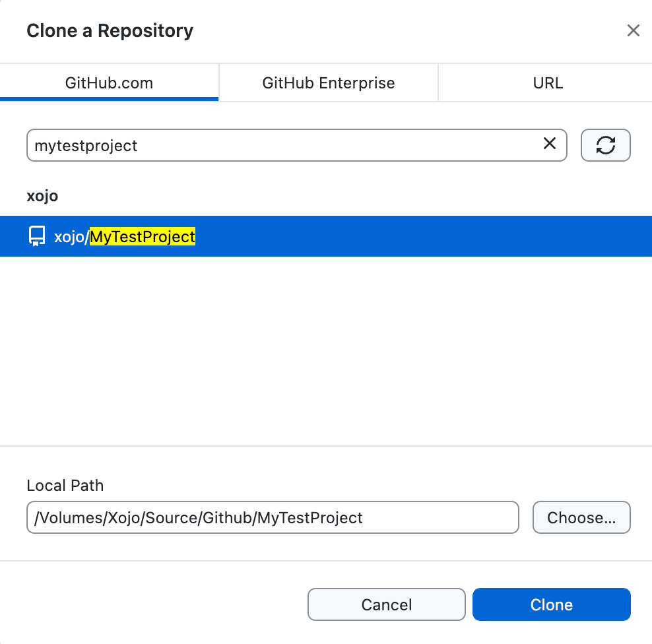Click the Local Path text field
The height and width of the screenshot is (644, 652).
273,517
